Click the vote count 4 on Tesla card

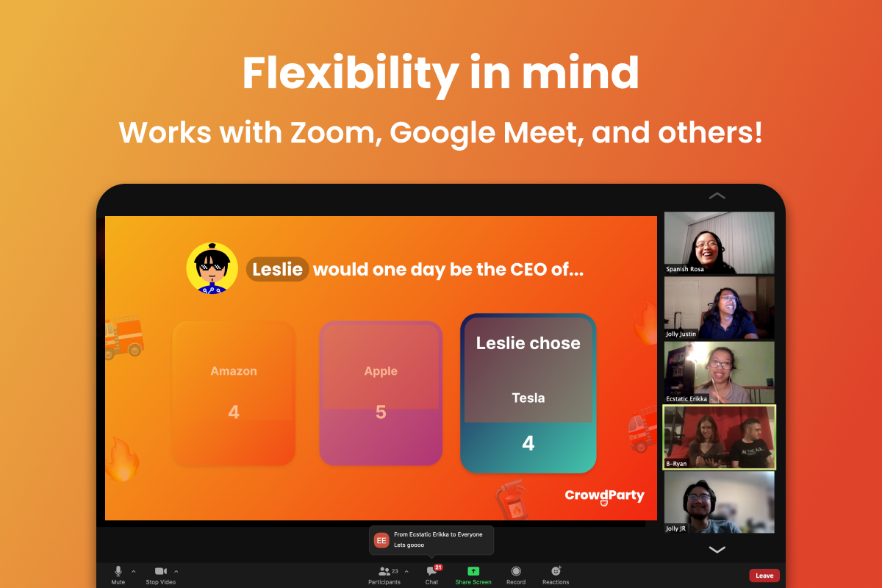(x=528, y=443)
